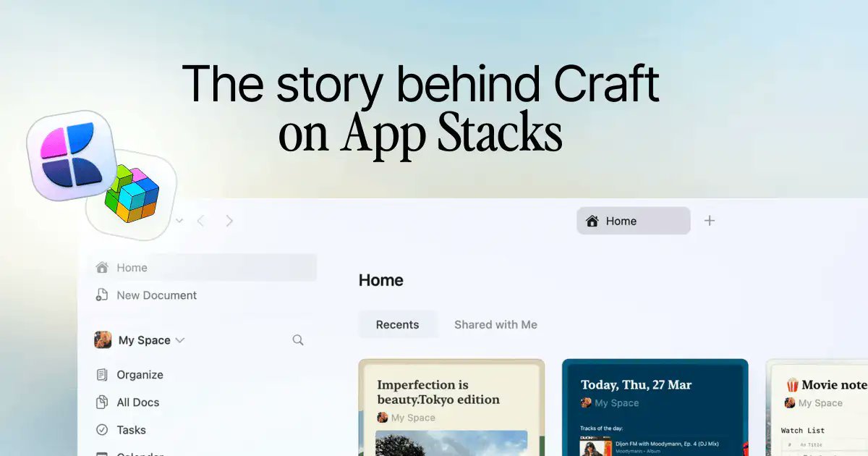The height and width of the screenshot is (456, 868).
Task: Open the Imperfection is beauty document card
Action: pos(451,408)
